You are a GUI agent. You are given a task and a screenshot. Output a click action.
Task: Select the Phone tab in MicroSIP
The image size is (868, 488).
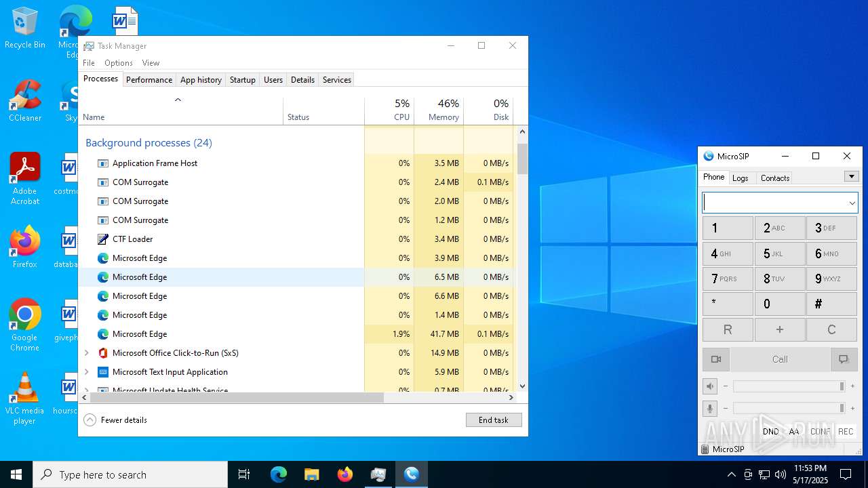(713, 177)
